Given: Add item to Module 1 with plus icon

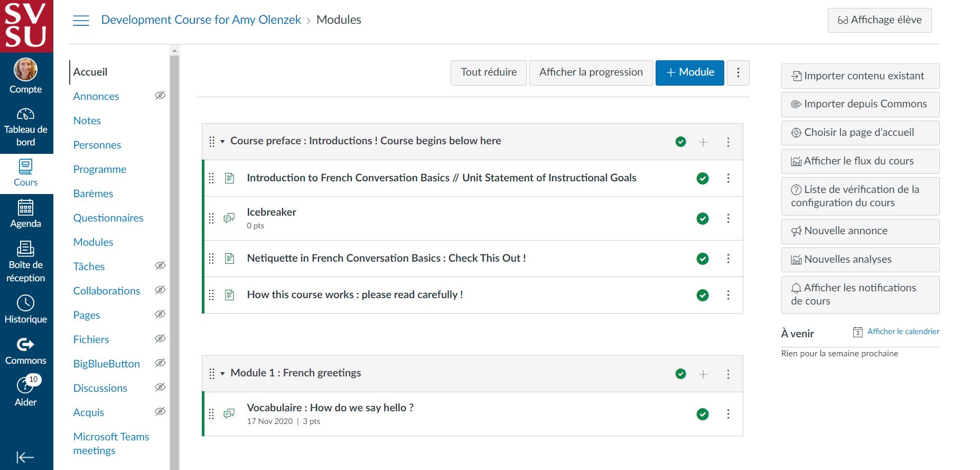Looking at the screenshot, I should coord(703,374).
